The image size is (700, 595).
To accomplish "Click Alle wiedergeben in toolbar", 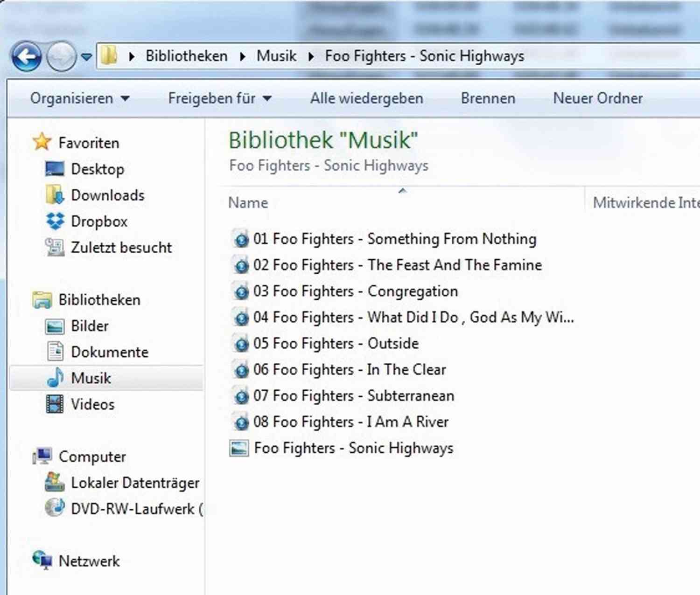I will point(367,98).
